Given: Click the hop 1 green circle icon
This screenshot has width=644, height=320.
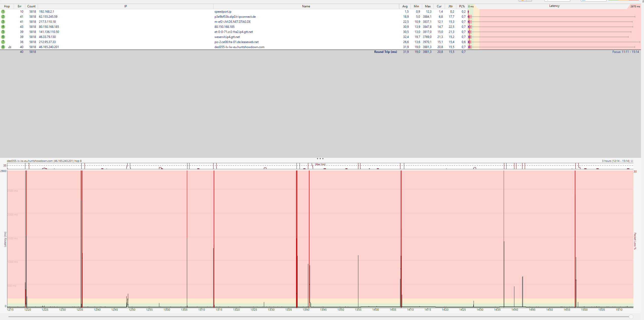Looking at the screenshot, I should pos(3,12).
